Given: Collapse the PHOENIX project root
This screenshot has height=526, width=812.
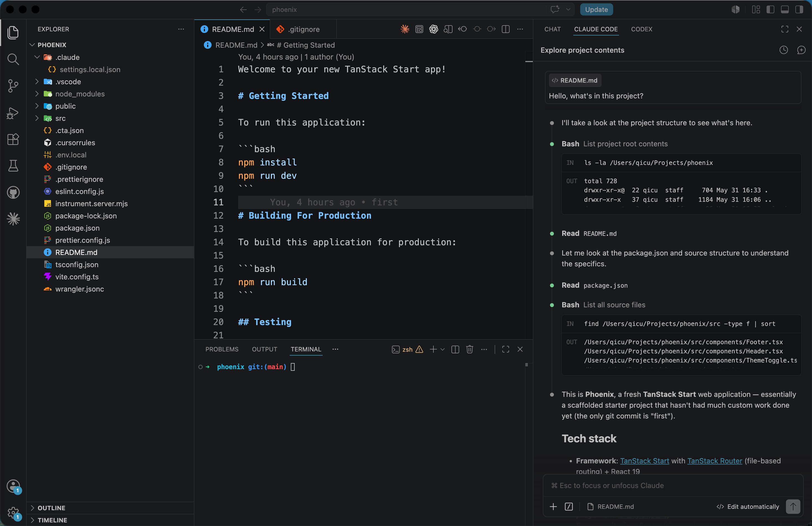Looking at the screenshot, I should (32, 45).
